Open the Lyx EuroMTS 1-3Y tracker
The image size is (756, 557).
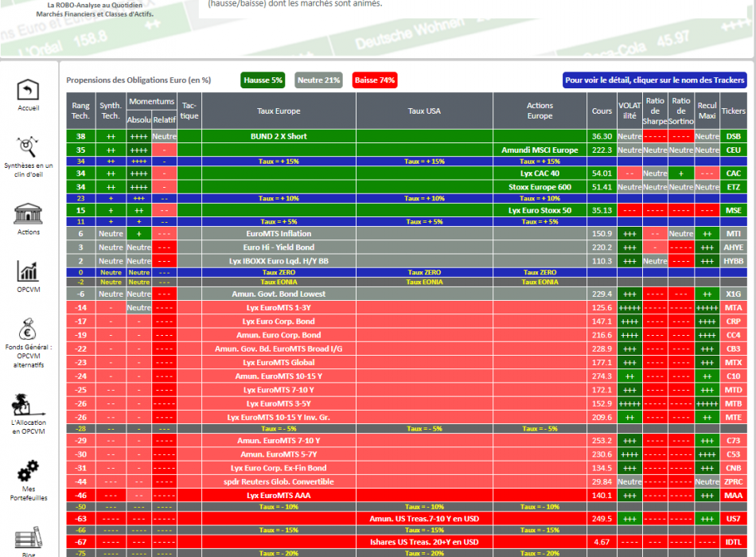click(x=279, y=308)
